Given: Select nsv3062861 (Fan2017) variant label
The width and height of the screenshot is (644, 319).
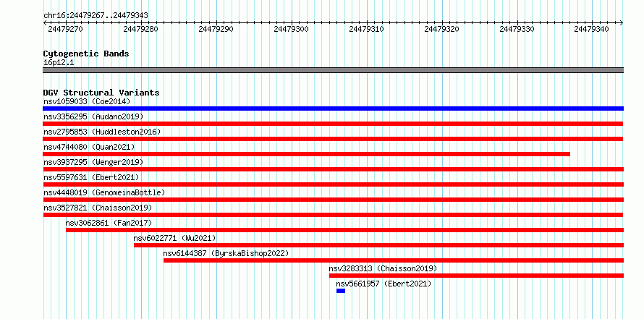Looking at the screenshot, I should coord(109,223).
